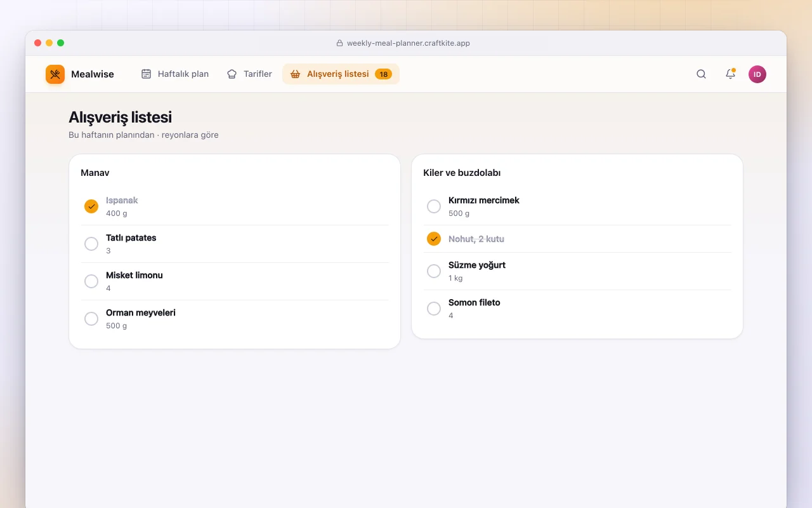Uncheck the Ispanak item
The width and height of the screenshot is (812, 508).
coord(91,206)
